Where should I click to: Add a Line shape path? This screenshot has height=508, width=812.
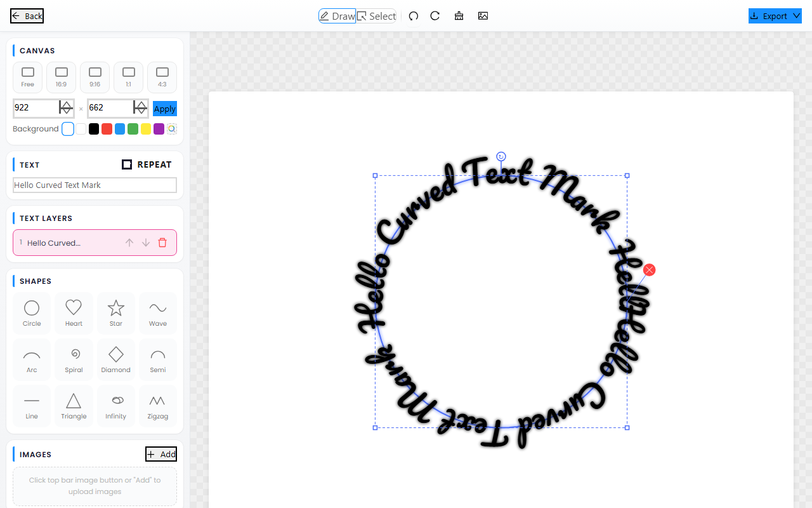pyautogui.click(x=32, y=406)
